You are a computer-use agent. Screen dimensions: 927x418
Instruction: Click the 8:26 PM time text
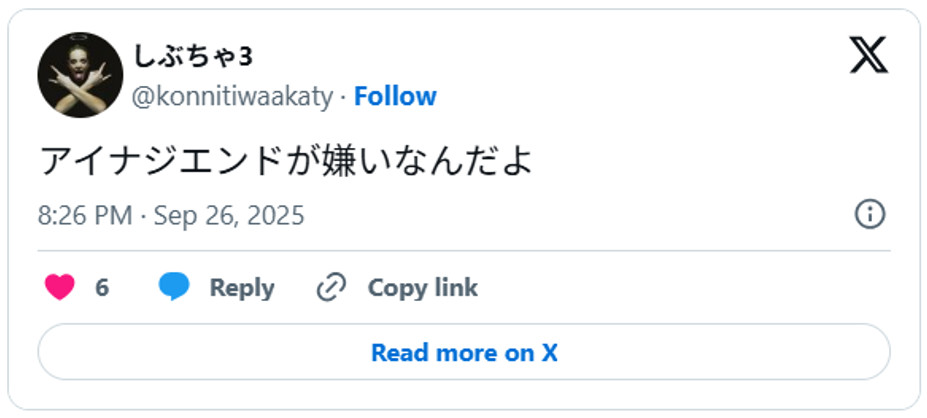pyautogui.click(x=84, y=216)
